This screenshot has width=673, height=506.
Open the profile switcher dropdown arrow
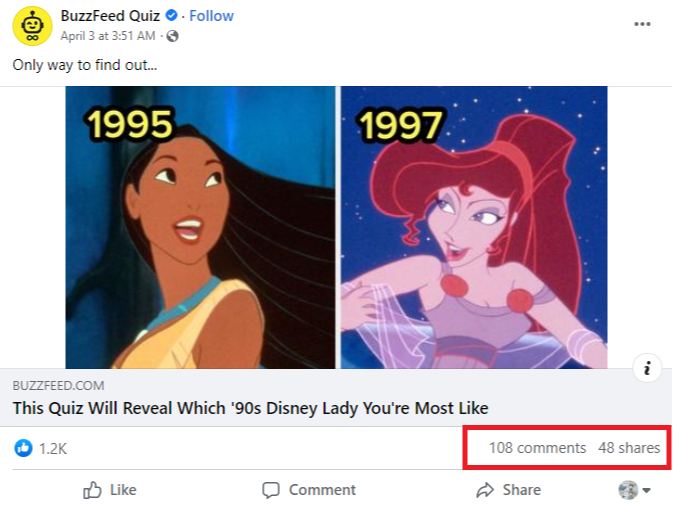(x=646, y=491)
